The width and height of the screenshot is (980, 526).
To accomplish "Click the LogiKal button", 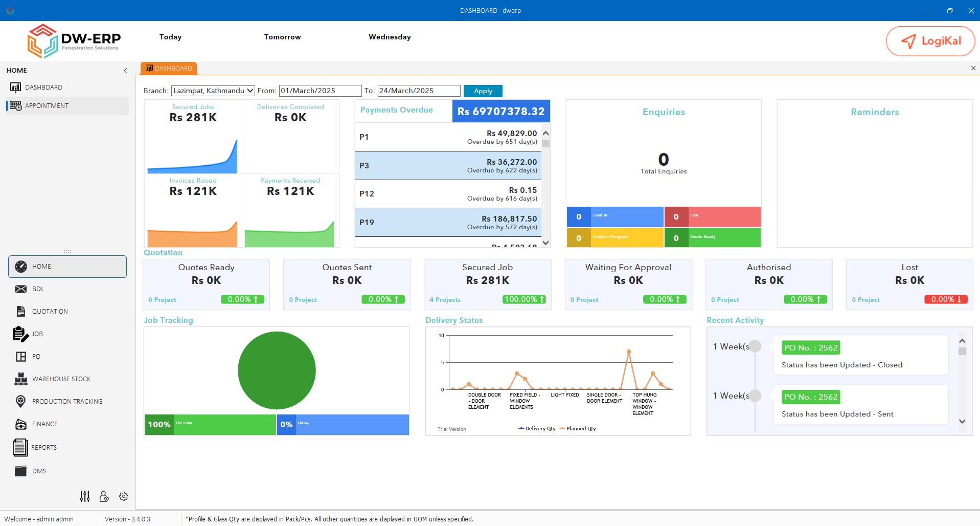I will [x=930, y=41].
